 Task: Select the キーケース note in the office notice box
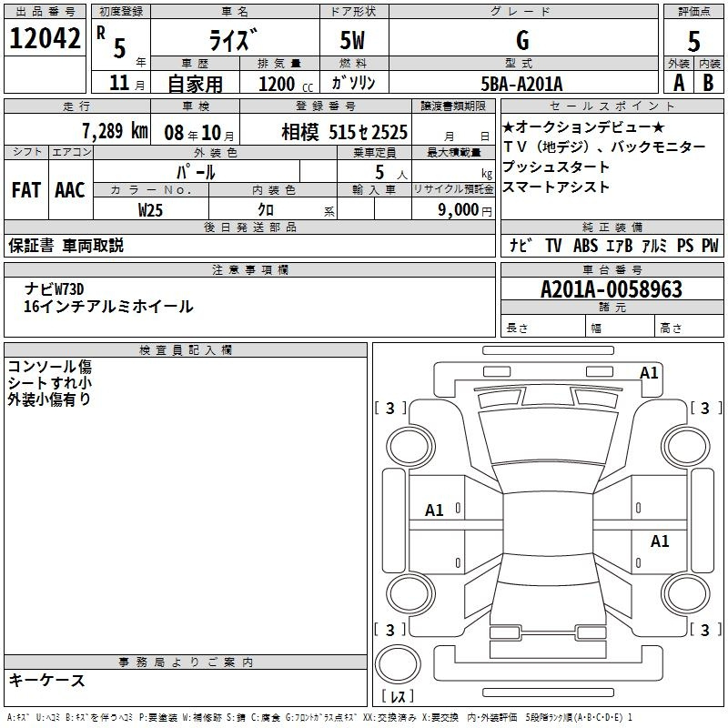point(47,680)
